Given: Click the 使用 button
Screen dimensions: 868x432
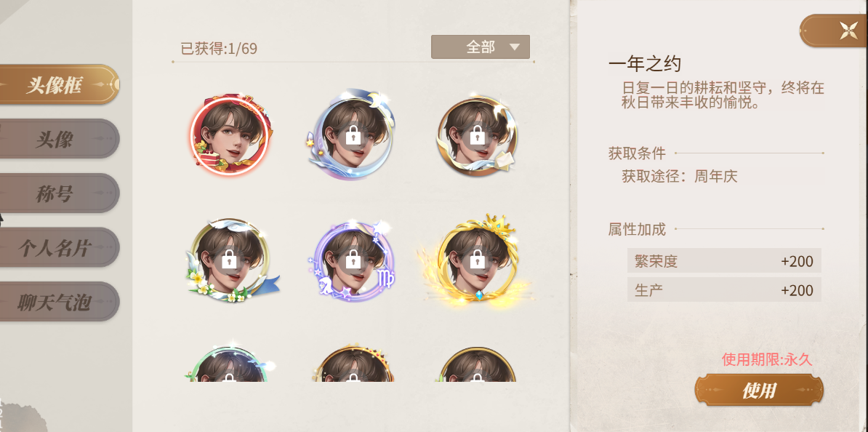Looking at the screenshot, I should (759, 390).
